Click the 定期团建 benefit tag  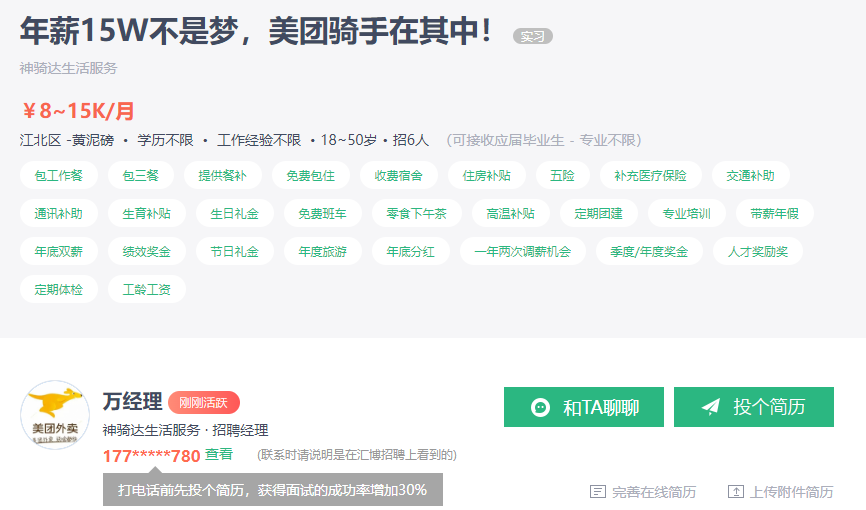click(x=599, y=213)
